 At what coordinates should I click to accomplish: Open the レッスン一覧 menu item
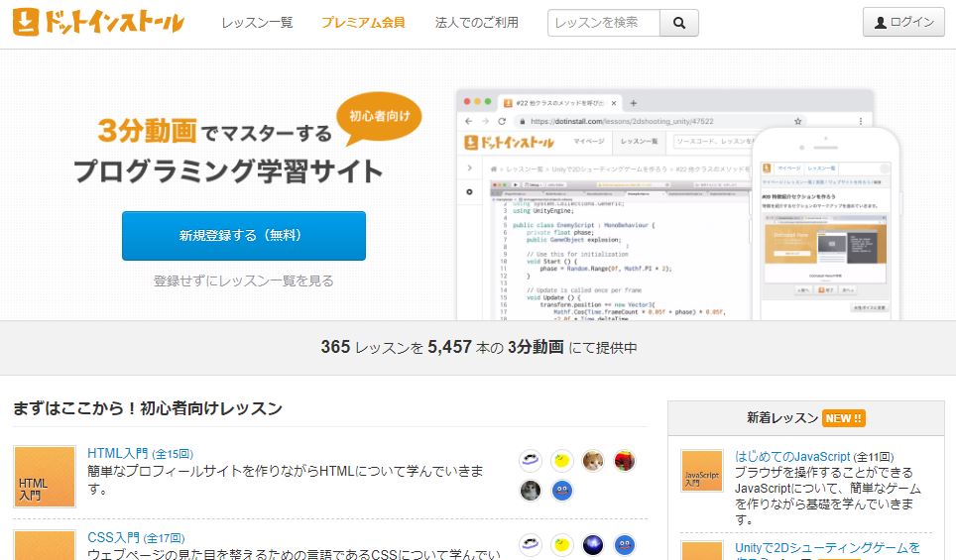tap(257, 23)
